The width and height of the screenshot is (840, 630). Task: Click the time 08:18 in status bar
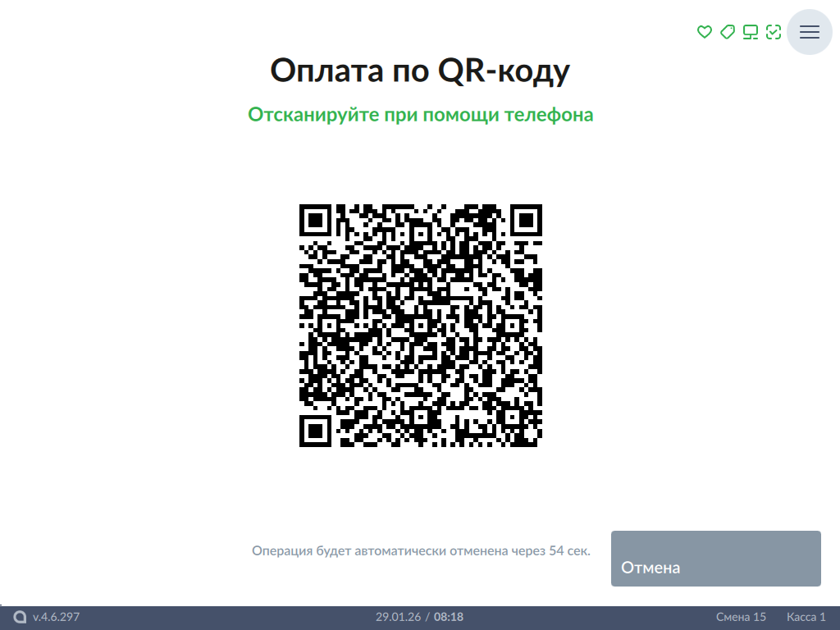point(449,617)
